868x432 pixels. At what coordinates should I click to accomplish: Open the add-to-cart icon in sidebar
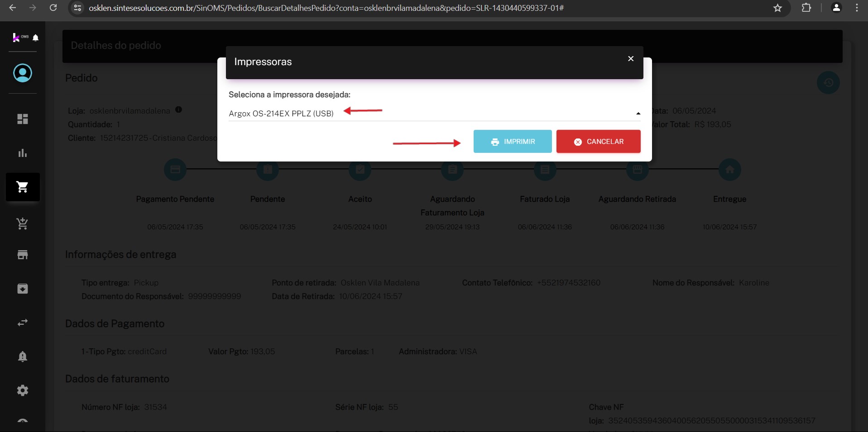[23, 223]
